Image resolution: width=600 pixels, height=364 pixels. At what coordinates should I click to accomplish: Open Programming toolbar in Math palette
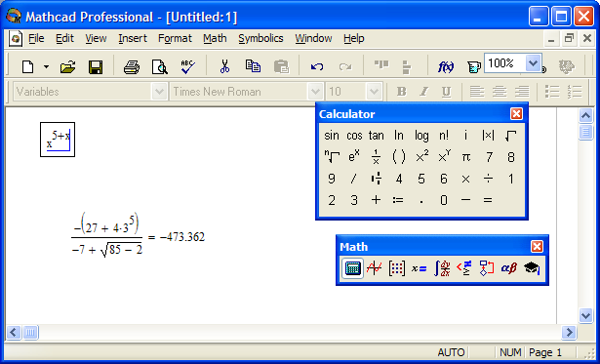point(487,268)
